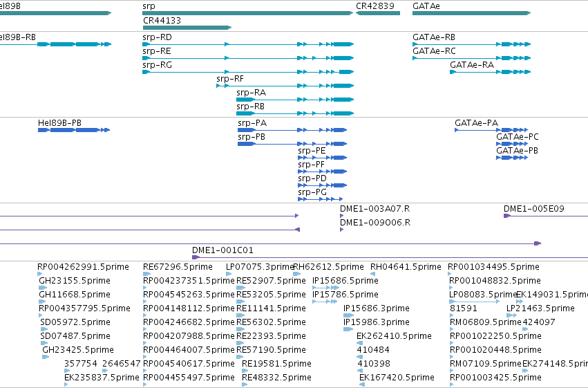Click the GH11668.5prime EST
The width and height of the screenshot is (588, 388).
tap(42, 302)
